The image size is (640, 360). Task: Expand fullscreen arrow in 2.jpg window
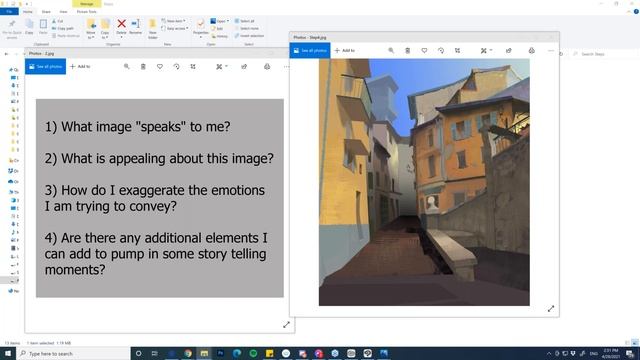[x=286, y=324]
